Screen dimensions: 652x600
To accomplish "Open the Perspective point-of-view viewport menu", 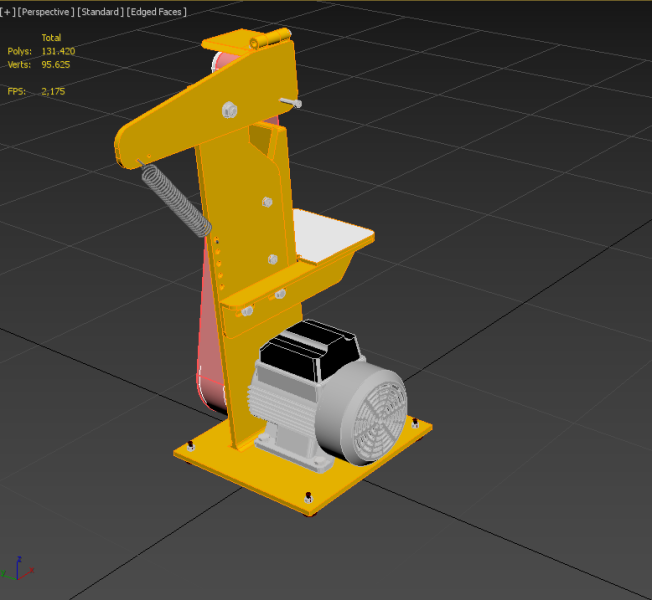I will pyautogui.click(x=45, y=12).
